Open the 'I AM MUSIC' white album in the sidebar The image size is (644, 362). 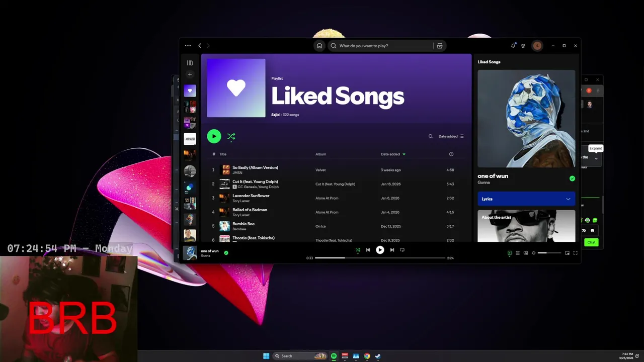[190, 139]
